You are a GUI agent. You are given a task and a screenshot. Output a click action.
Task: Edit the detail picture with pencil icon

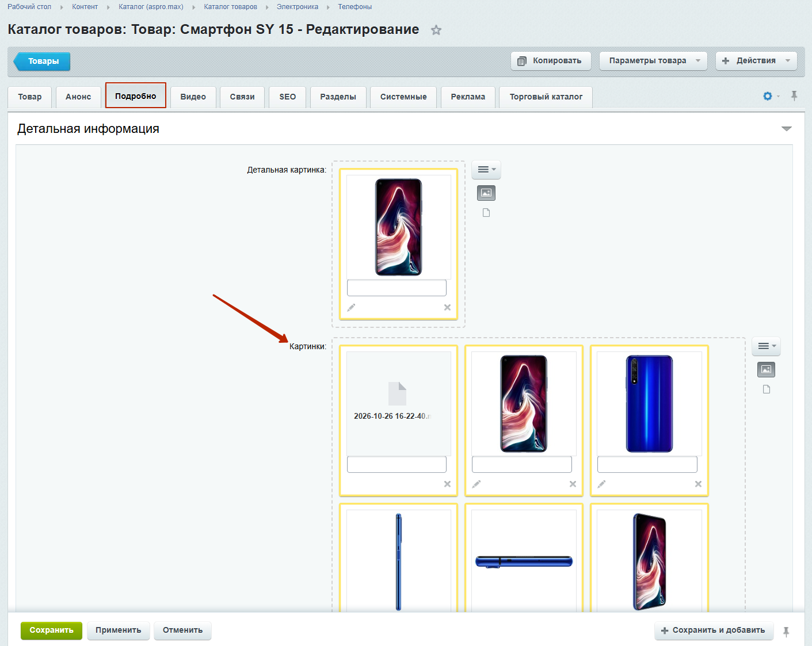351,308
